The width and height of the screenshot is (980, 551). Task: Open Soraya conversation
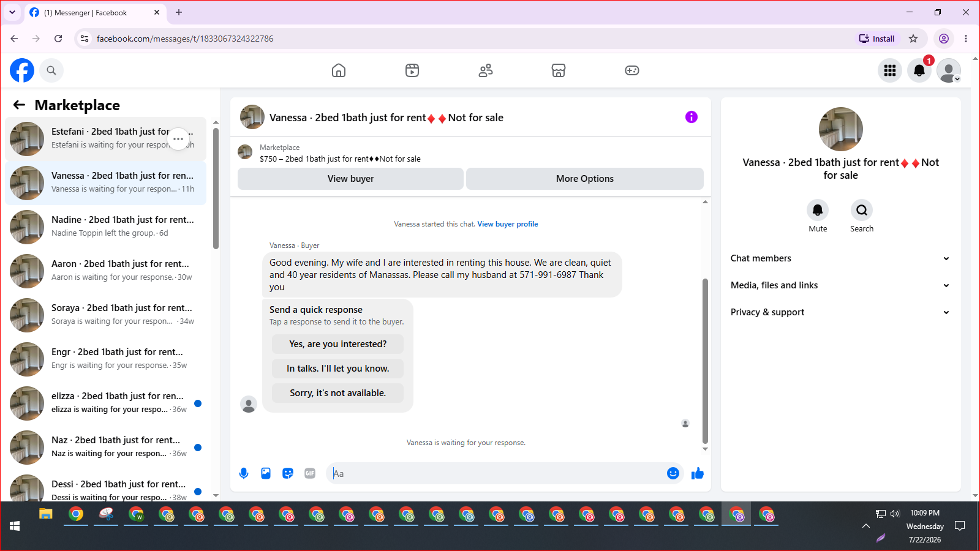(x=105, y=315)
